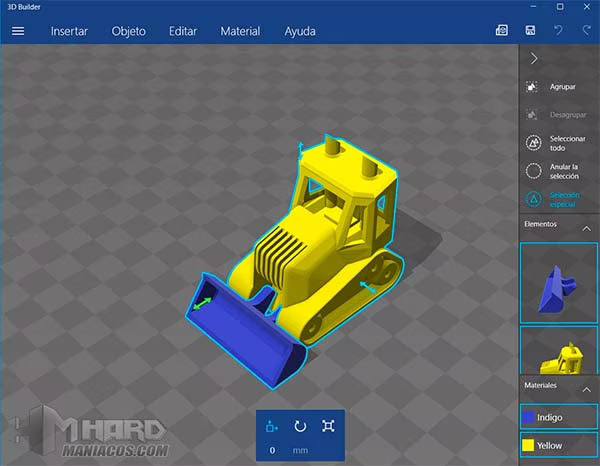Image resolution: width=600 pixels, height=466 pixels.
Task: Open the hamburger navigation menu
Action: (x=18, y=31)
